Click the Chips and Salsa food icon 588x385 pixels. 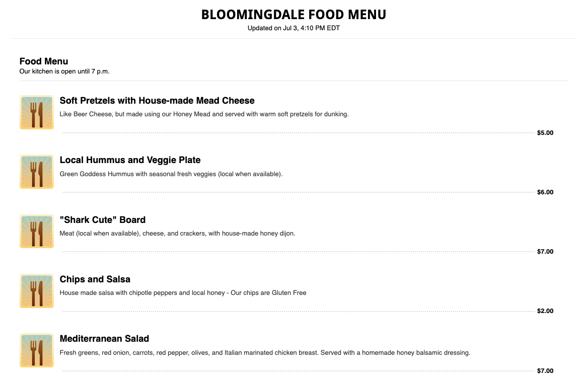point(36,291)
